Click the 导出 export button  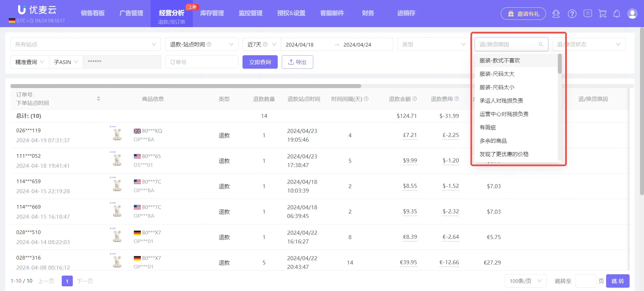click(x=298, y=62)
